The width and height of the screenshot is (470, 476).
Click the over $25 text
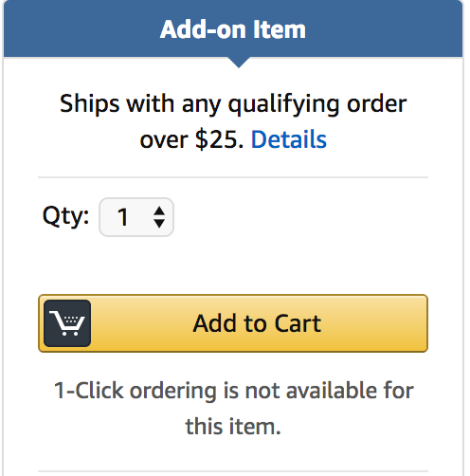191,139
